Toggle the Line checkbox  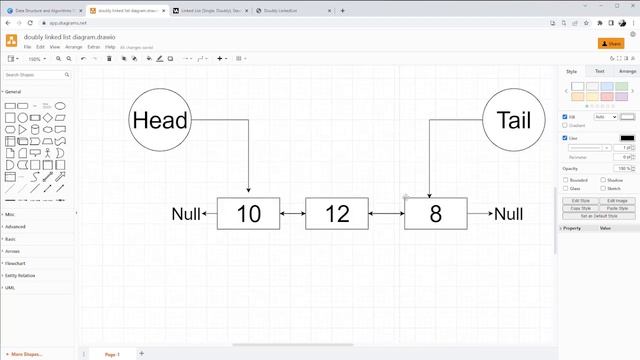click(x=565, y=138)
